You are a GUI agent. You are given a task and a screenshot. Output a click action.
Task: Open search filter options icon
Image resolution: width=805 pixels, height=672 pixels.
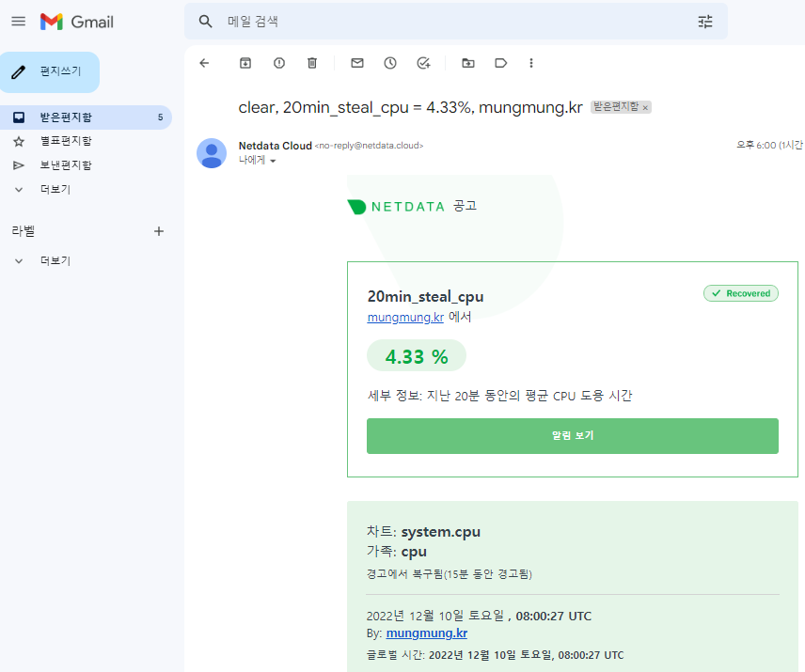705,22
